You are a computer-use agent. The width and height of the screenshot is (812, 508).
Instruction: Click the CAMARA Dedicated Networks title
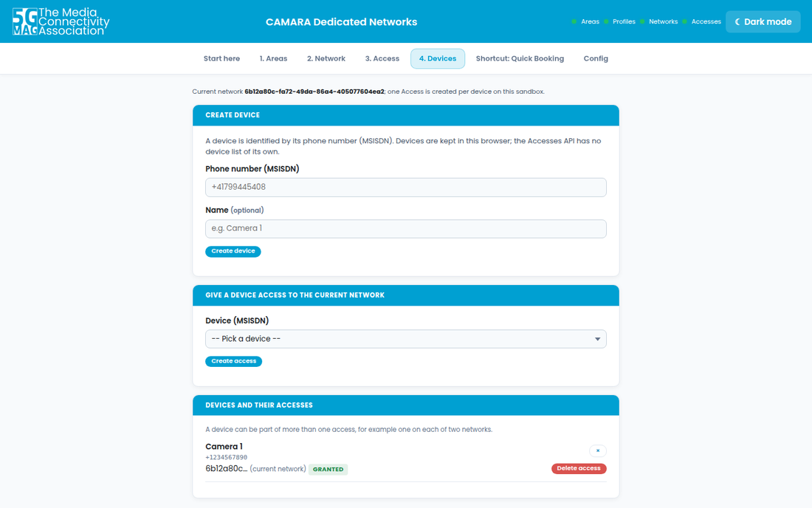click(341, 21)
